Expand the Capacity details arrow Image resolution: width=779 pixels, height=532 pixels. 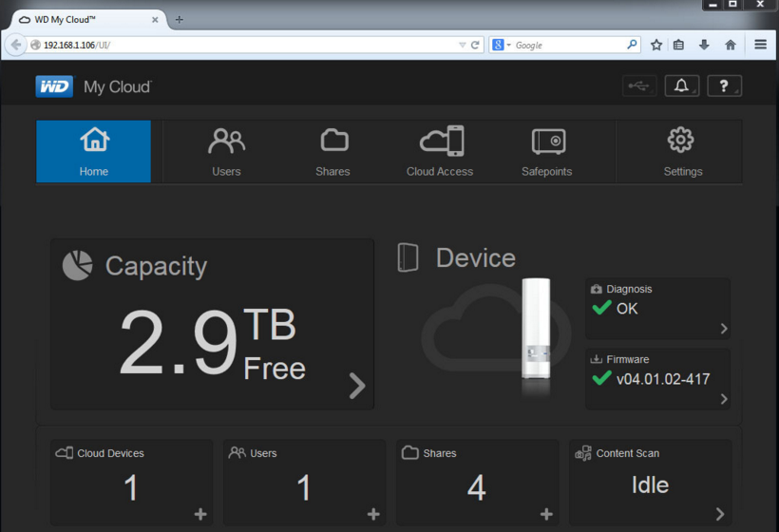357,385
